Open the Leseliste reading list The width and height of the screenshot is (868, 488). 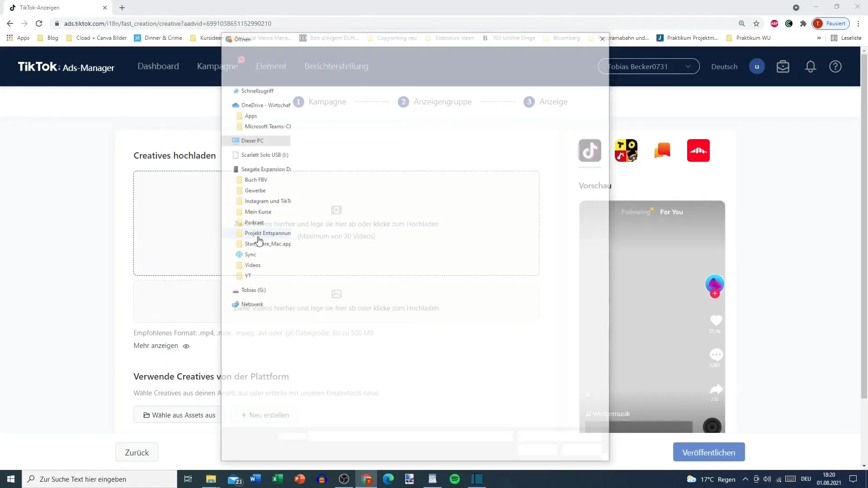846,38
